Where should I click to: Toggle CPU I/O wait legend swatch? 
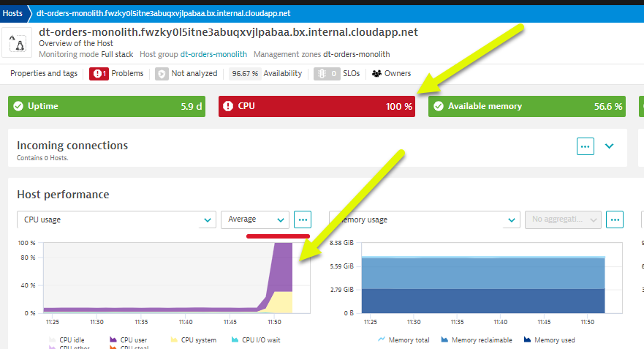click(235, 340)
